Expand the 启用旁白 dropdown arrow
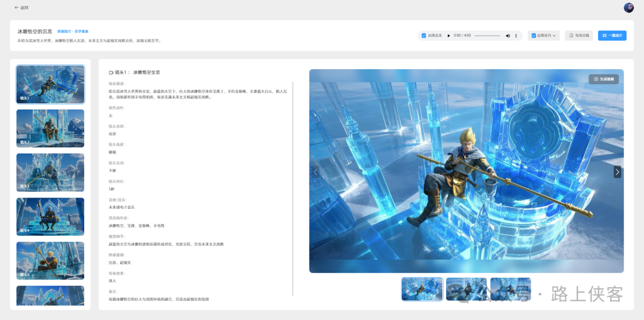Screen dimensions: 644x320 [x=554, y=36]
